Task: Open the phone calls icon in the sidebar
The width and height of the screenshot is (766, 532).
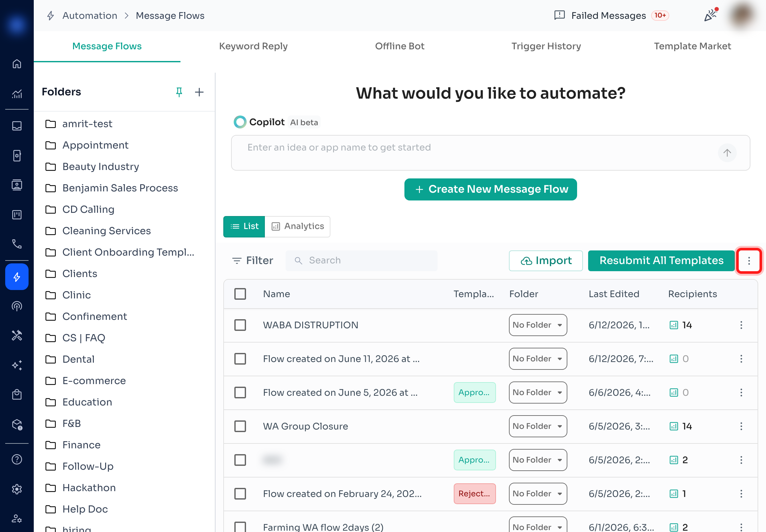Action: pos(17,244)
